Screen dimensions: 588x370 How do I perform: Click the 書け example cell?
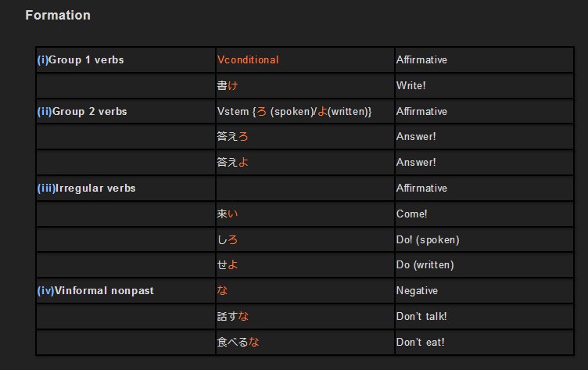(305, 85)
